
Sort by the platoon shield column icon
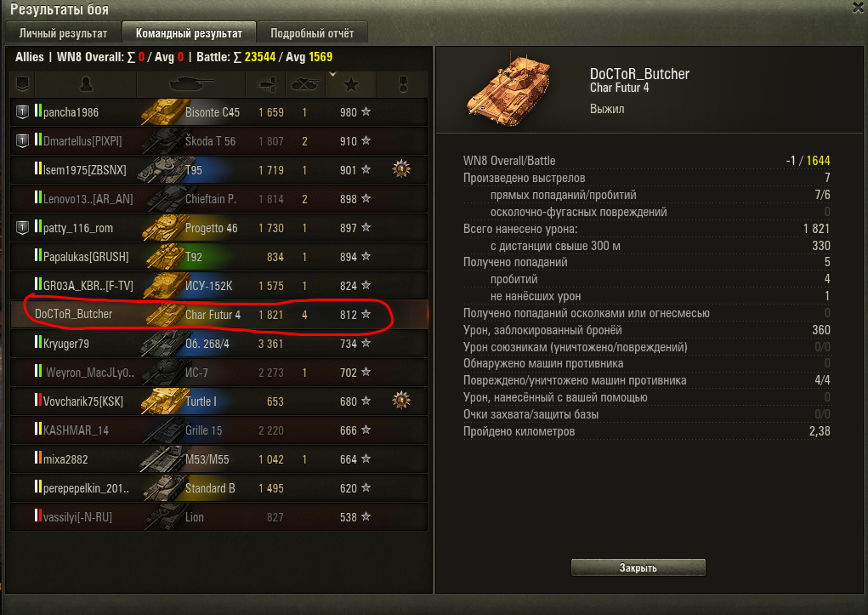point(22,84)
